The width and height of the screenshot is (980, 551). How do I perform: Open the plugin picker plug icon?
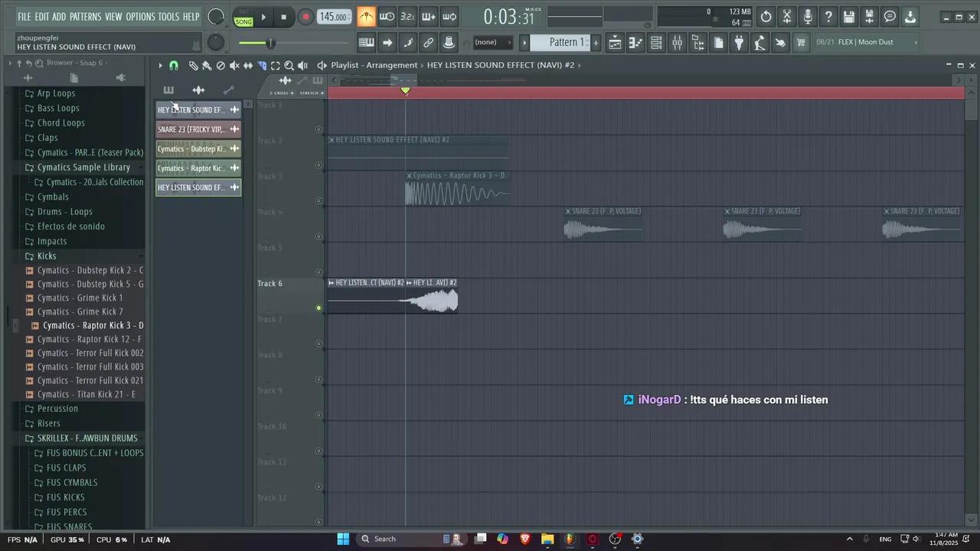pos(739,43)
